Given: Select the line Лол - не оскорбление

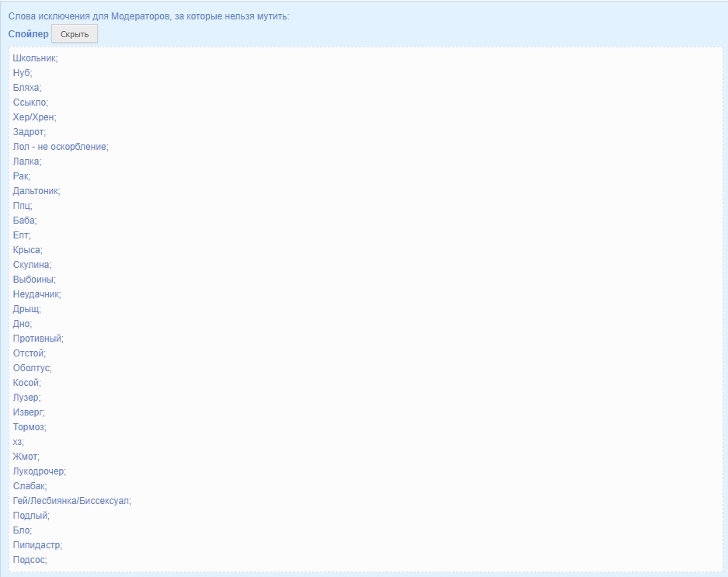Looking at the screenshot, I should pos(61,147).
